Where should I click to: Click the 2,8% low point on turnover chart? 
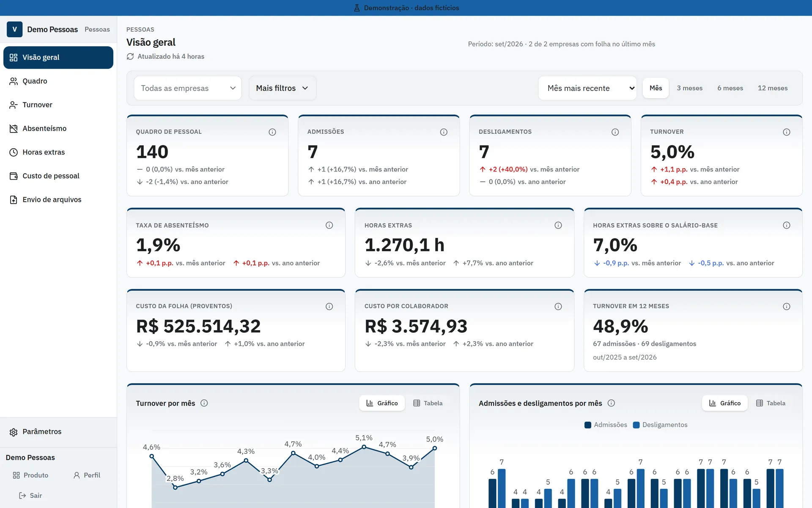(x=176, y=487)
